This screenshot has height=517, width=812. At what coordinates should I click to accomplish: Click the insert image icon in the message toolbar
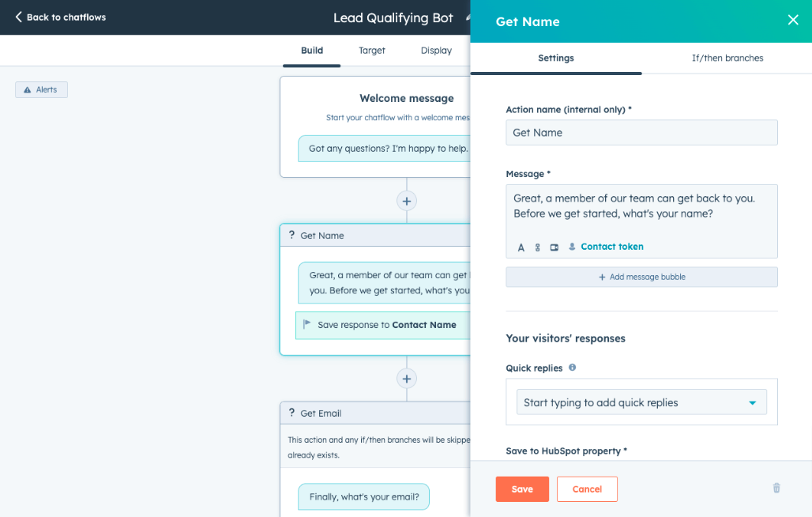(x=554, y=247)
